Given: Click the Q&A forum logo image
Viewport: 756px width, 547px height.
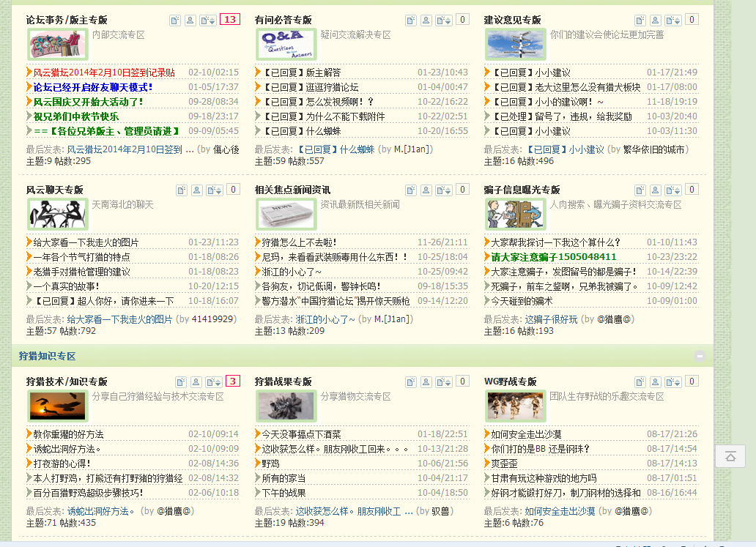Looking at the screenshot, I should point(287,44).
